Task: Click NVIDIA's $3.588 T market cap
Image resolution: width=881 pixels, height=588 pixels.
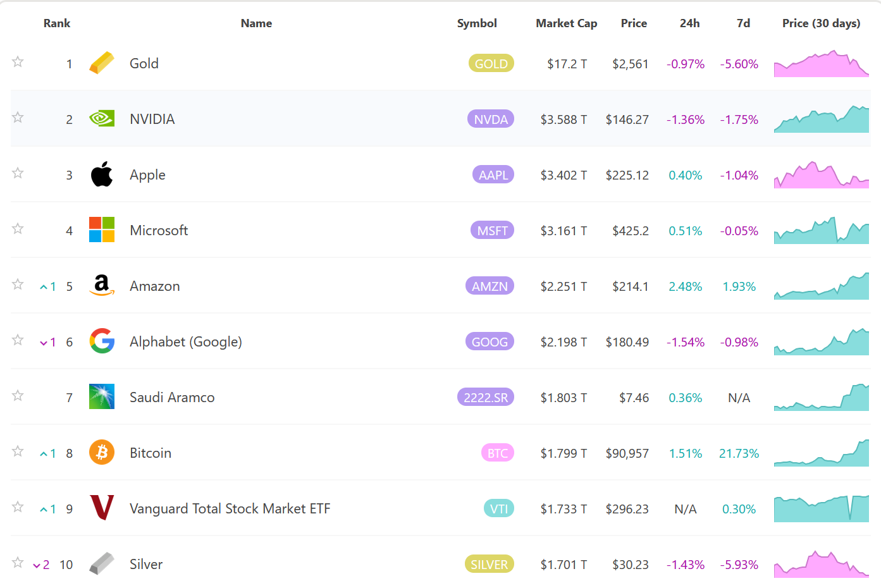Action: pyautogui.click(x=564, y=119)
